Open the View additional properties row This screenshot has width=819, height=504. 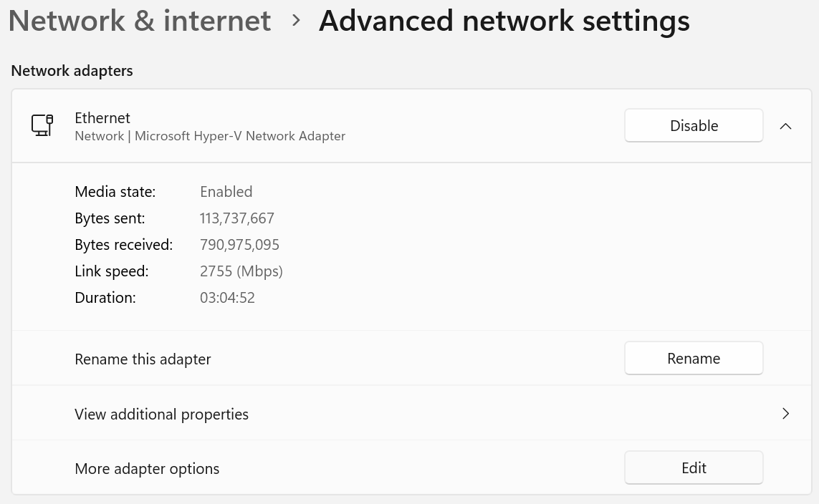[411, 413]
